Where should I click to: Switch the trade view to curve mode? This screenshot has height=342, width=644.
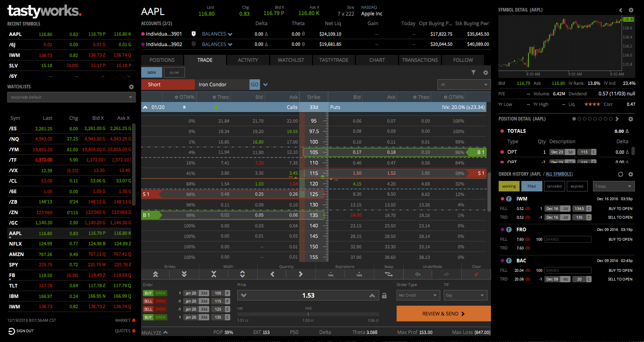click(174, 72)
